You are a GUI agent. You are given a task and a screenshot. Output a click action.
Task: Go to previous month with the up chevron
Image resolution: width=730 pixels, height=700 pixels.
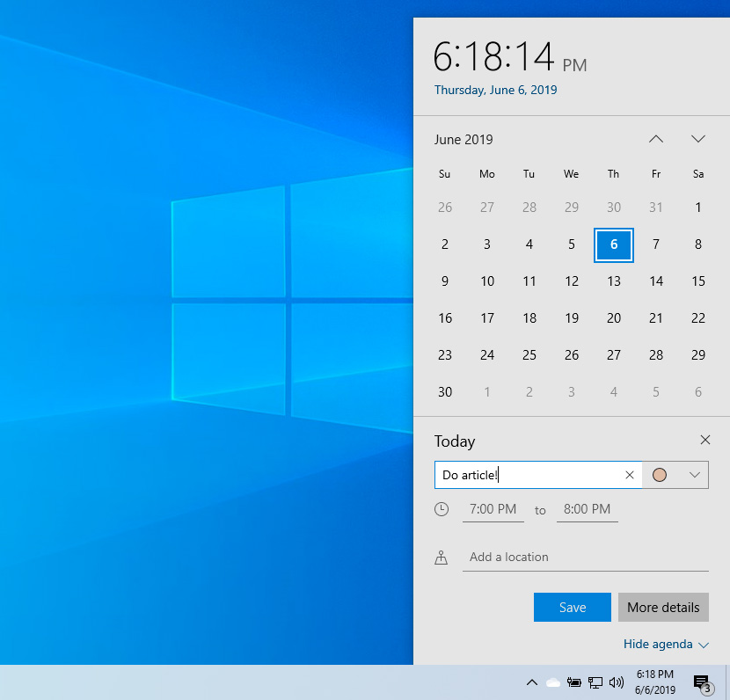[655, 138]
